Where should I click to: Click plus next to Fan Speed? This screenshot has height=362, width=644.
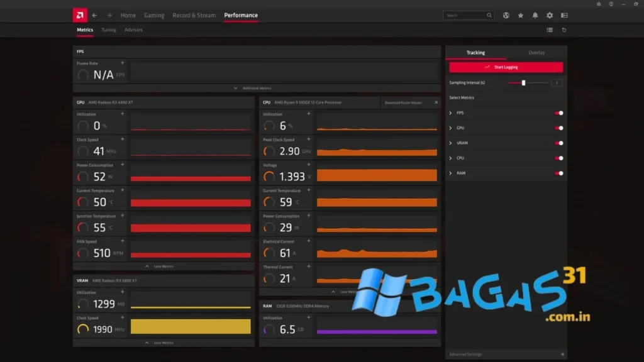[x=123, y=241]
